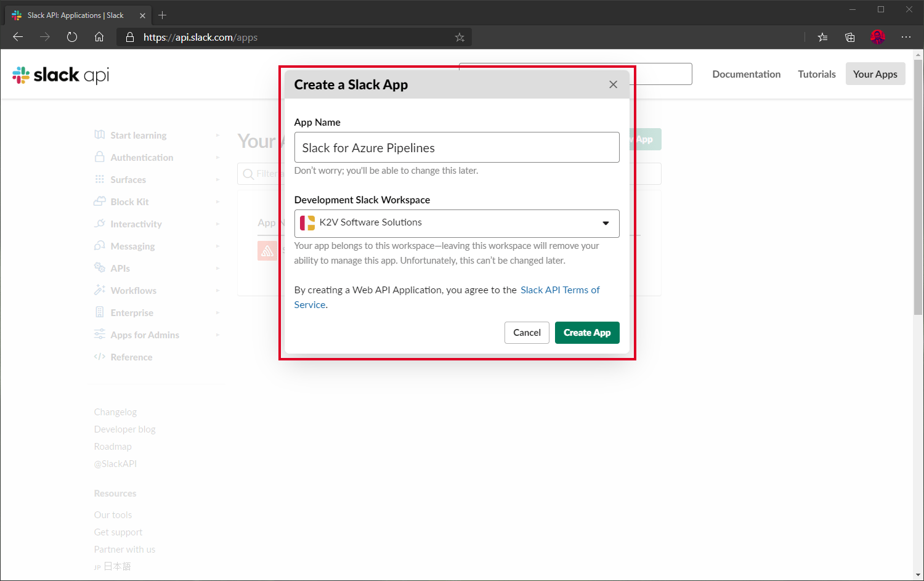The height and width of the screenshot is (581, 924).
Task: Click the APIs gears icon
Action: (x=99, y=267)
